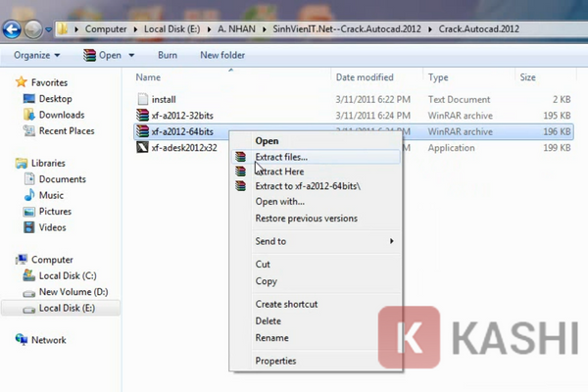The image size is (588, 392).
Task: Choose Copy from the context menu
Action: click(266, 281)
